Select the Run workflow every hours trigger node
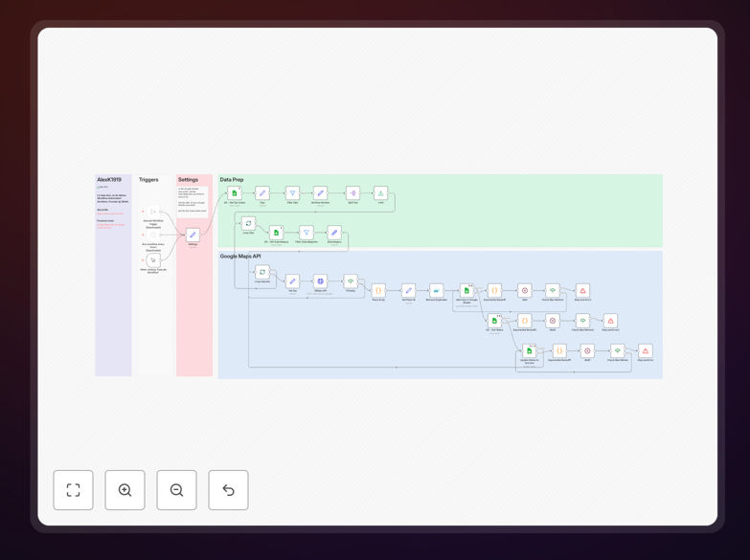 pos(153,235)
